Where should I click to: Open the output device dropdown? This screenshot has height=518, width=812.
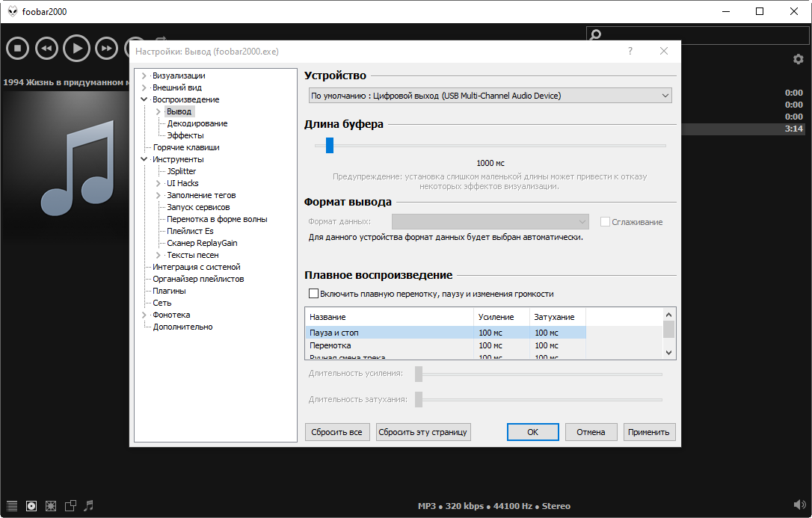[490, 96]
